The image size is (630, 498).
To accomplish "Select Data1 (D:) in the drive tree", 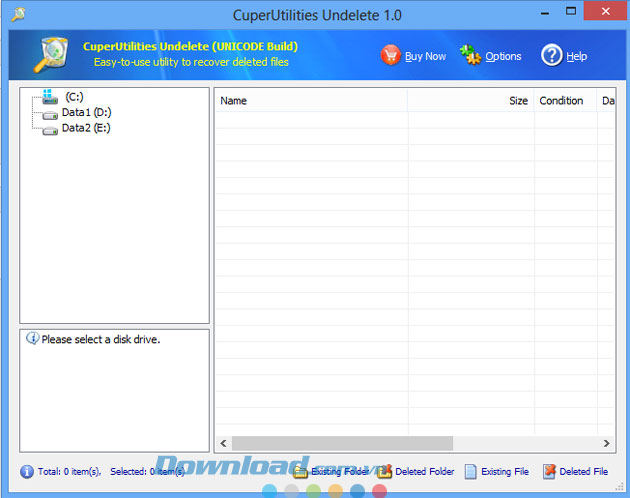I will [x=85, y=114].
